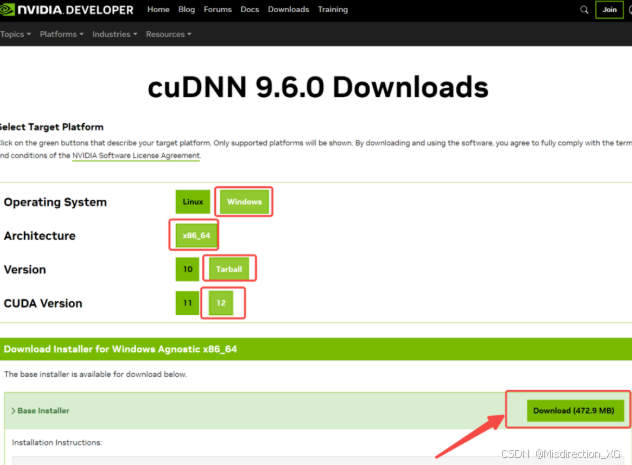Select version 10 option
The height and width of the screenshot is (465, 632).
click(187, 269)
